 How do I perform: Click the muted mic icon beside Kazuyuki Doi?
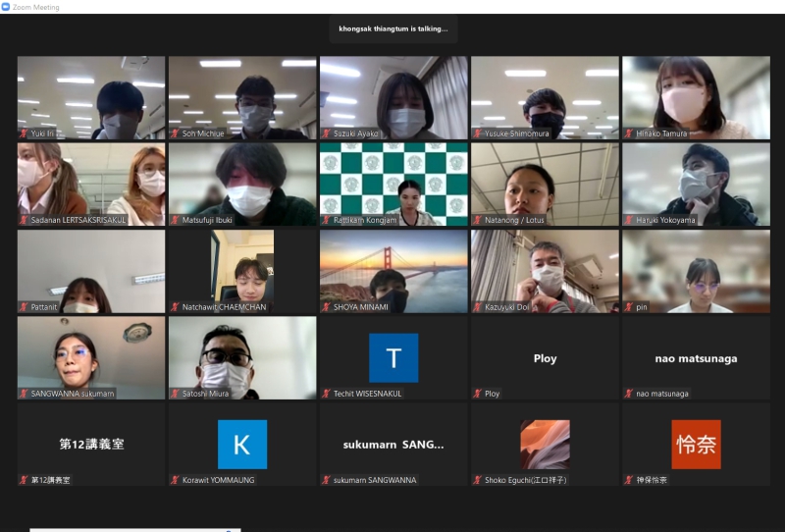pos(477,307)
